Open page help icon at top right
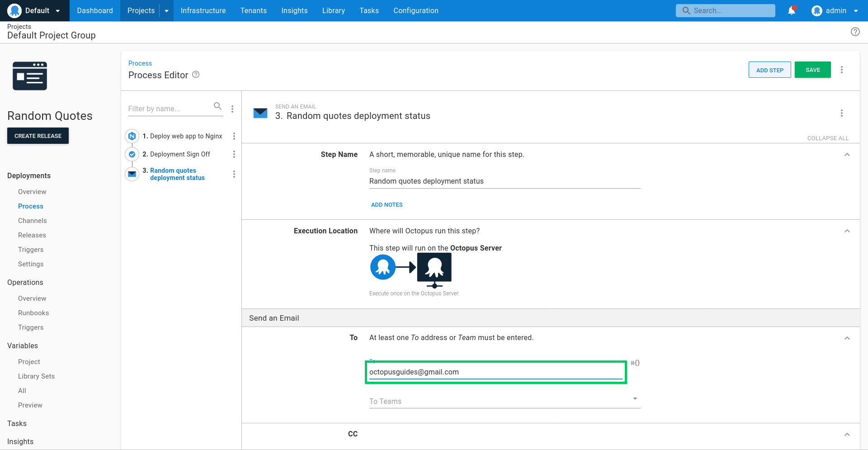 pos(855,32)
